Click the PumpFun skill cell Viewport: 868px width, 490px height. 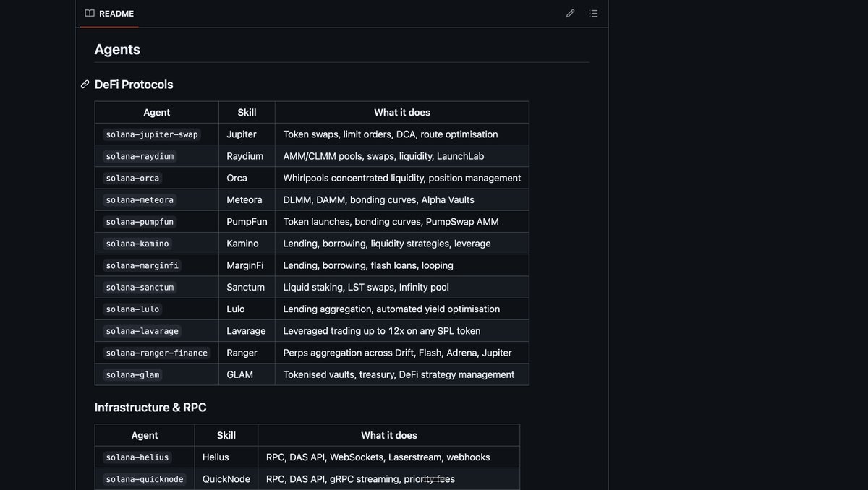click(247, 222)
